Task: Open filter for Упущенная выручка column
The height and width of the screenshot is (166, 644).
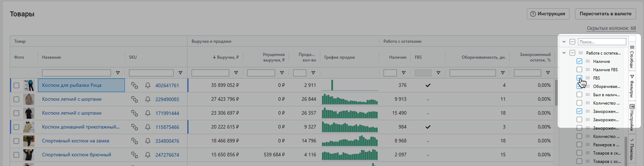Action: tap(282, 73)
